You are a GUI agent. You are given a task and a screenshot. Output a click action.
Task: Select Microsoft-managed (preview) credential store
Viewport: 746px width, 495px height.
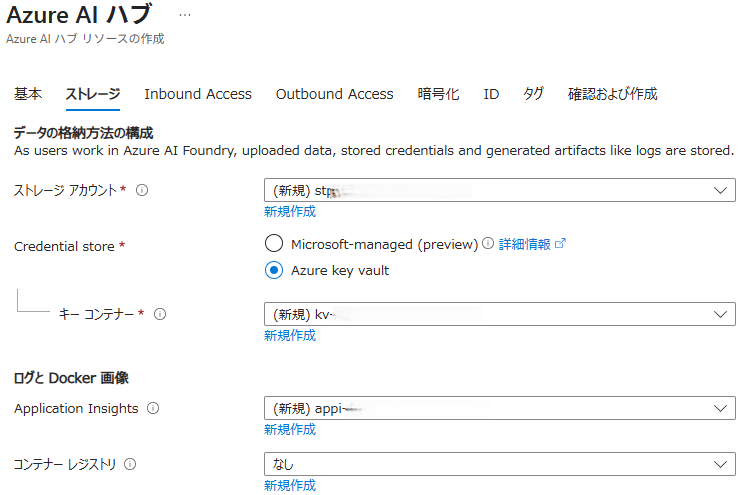[274, 243]
